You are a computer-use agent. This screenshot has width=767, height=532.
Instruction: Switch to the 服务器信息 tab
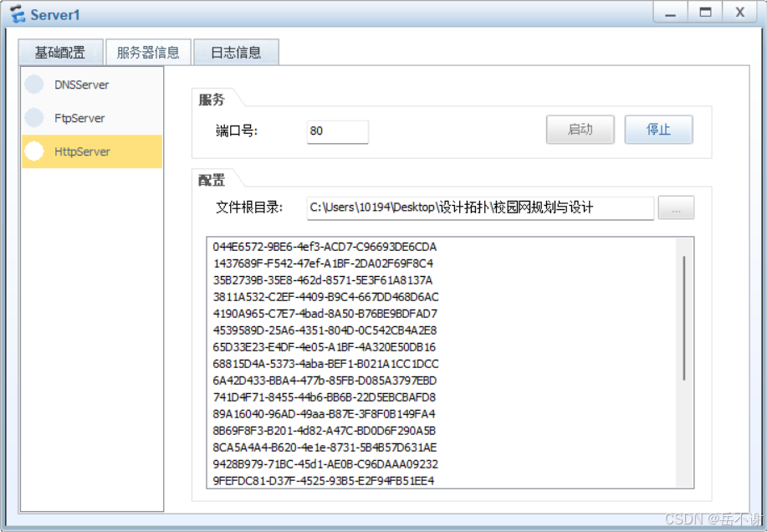coord(148,53)
